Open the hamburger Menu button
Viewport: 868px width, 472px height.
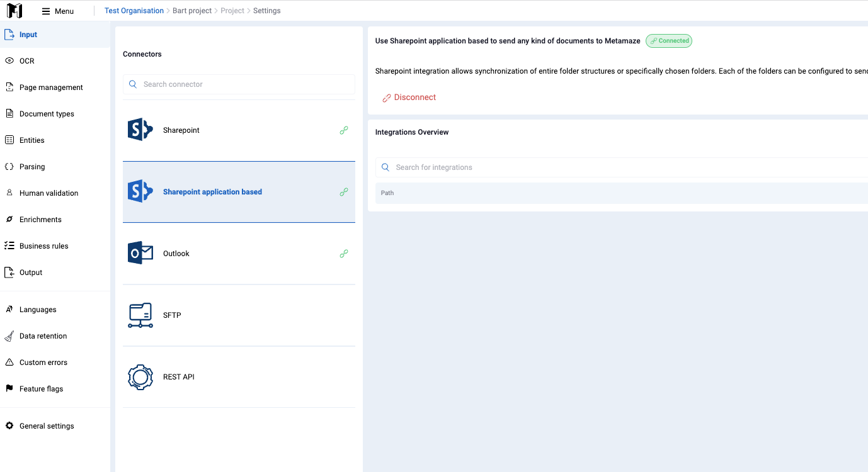click(58, 11)
